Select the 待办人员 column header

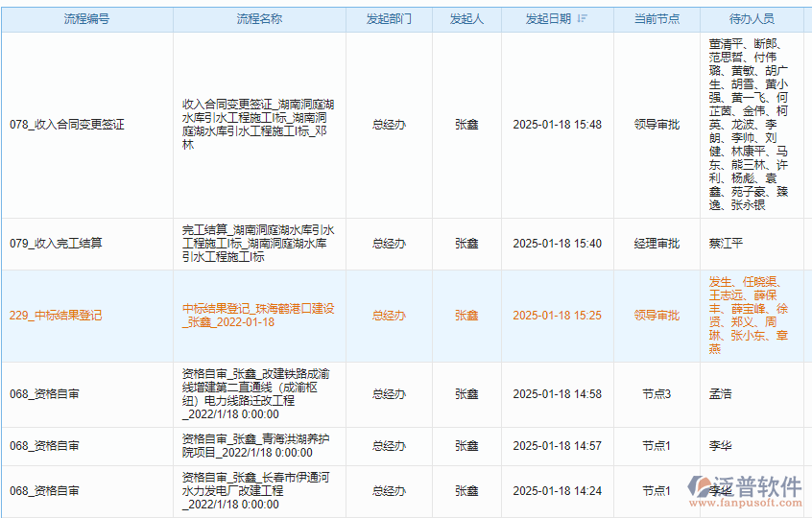point(752,19)
